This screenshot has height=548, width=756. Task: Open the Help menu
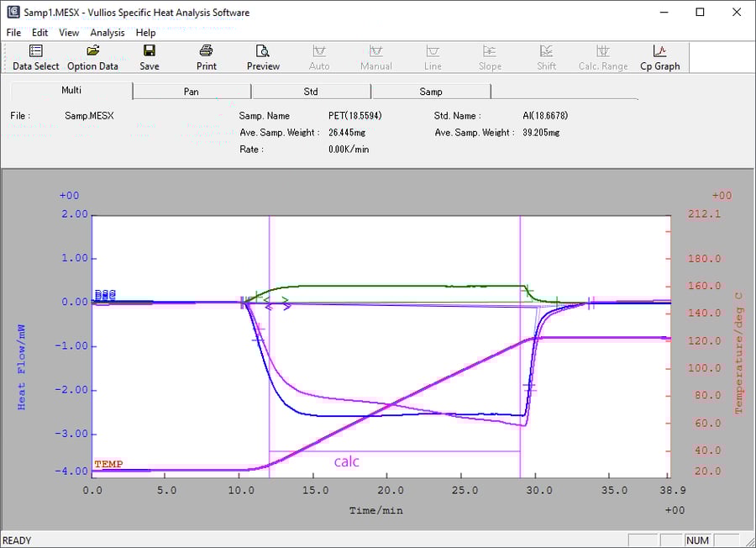point(145,33)
